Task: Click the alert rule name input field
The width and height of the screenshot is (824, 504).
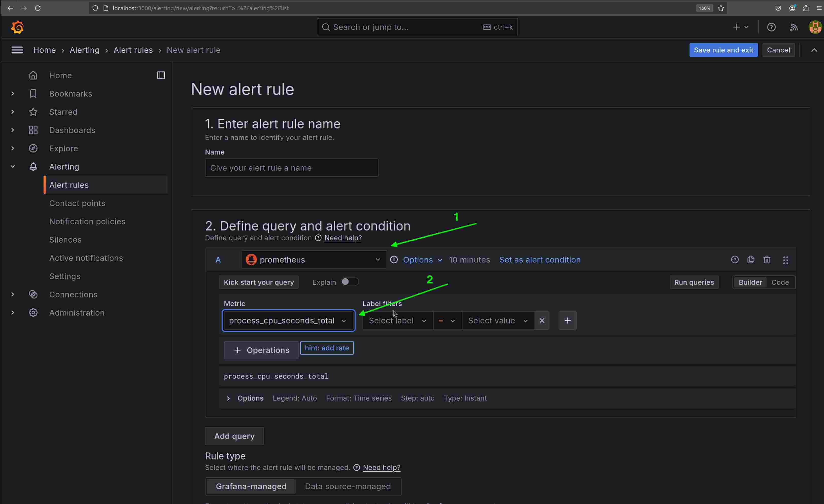Action: [x=291, y=168]
